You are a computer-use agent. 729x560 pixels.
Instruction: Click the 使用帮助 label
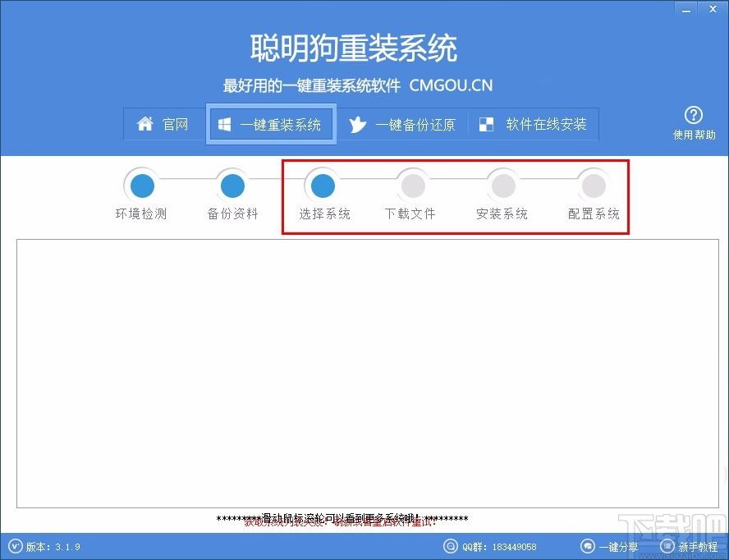[695, 135]
